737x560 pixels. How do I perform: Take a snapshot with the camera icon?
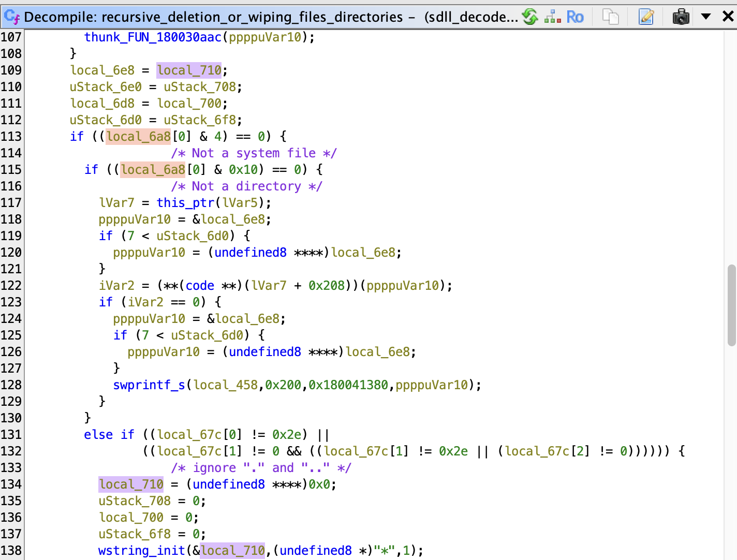tap(681, 17)
